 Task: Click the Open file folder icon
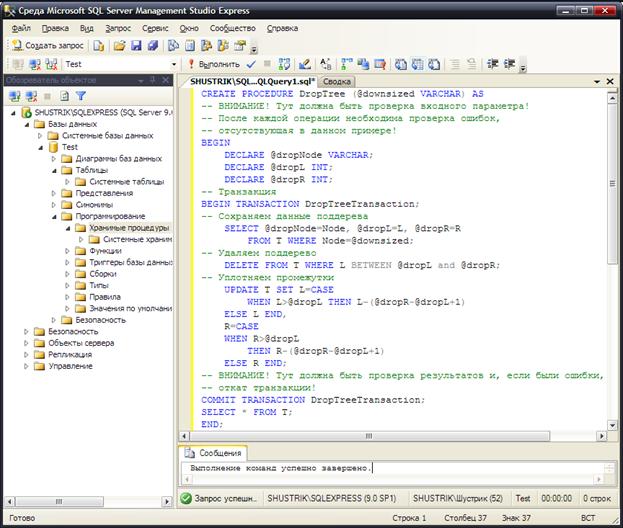click(120, 46)
